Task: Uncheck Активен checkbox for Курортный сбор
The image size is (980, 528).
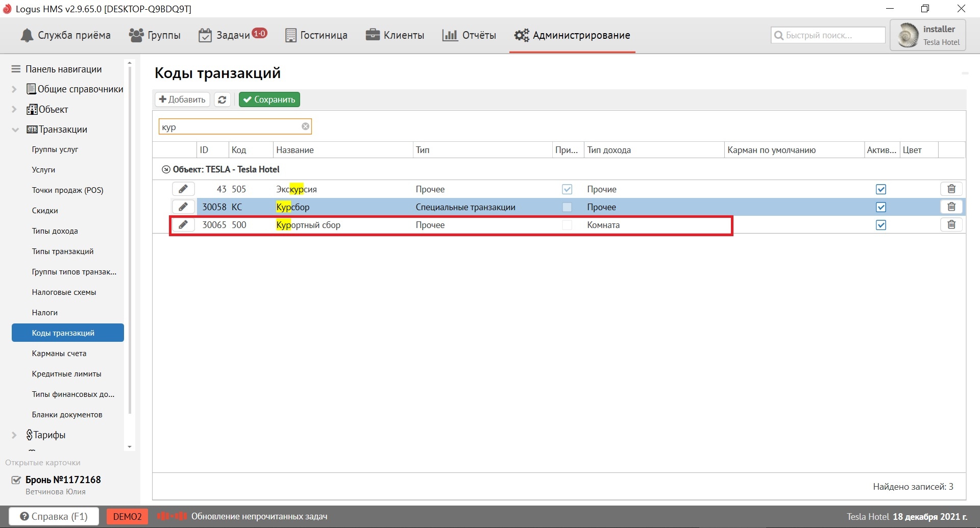Action: [x=881, y=225]
